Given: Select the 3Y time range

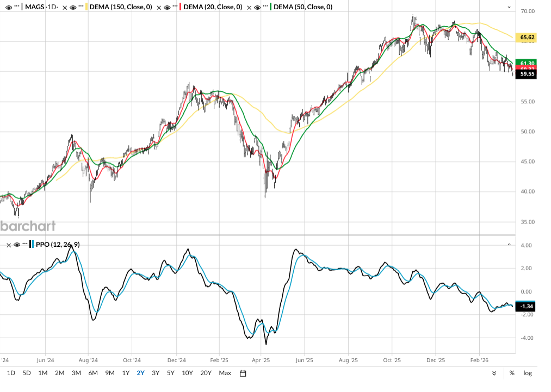Looking at the screenshot, I should point(156,373).
